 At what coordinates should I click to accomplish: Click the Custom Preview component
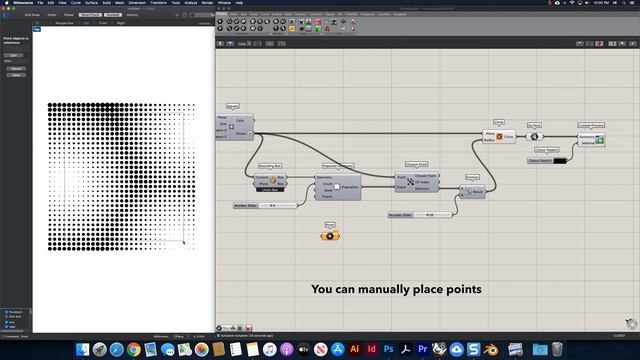591,140
